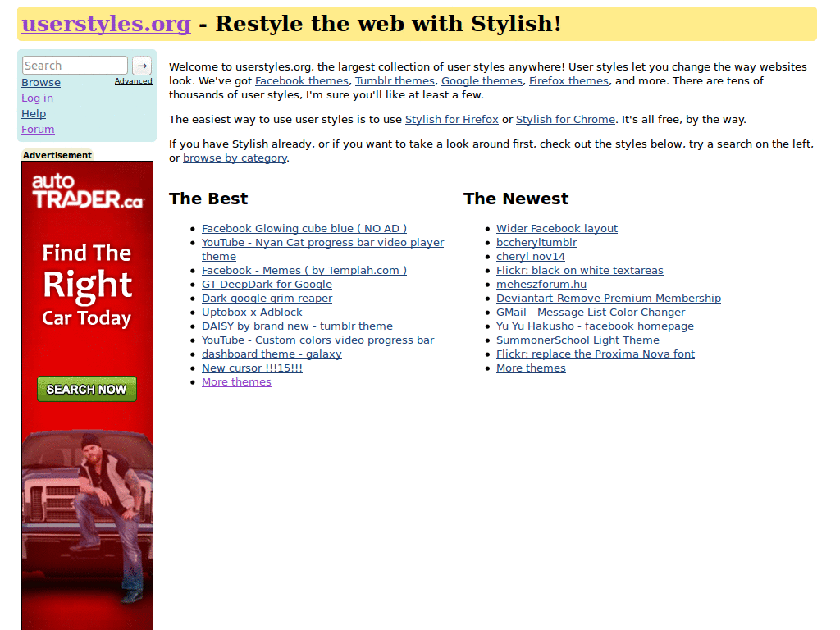Open the userstyles.org header link
This screenshot has width=840, height=630.
[x=106, y=24]
